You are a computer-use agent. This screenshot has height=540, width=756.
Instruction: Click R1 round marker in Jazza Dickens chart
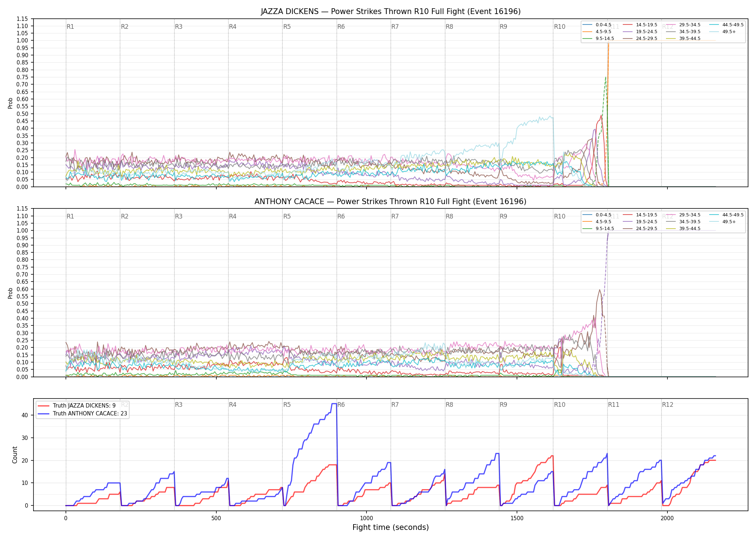pos(70,27)
